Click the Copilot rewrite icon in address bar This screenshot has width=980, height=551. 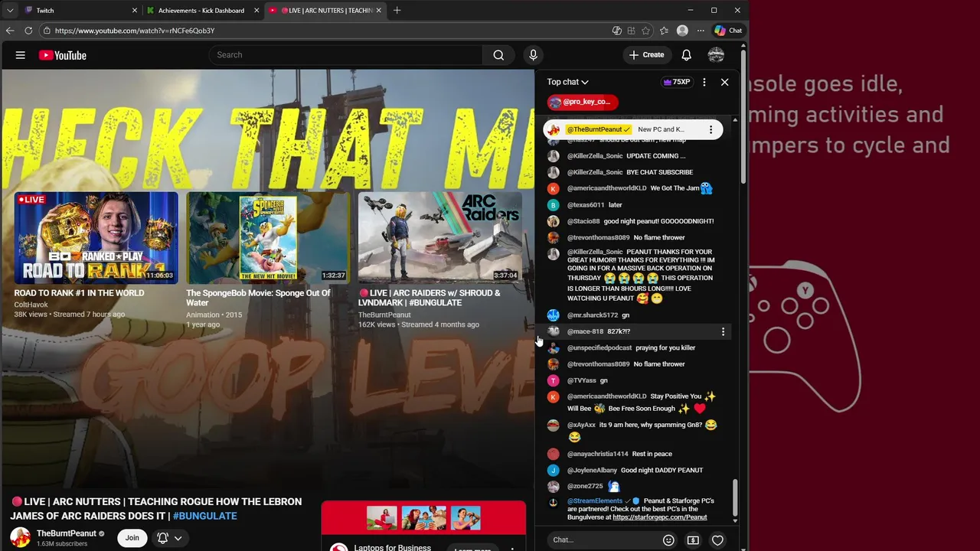pos(617,31)
